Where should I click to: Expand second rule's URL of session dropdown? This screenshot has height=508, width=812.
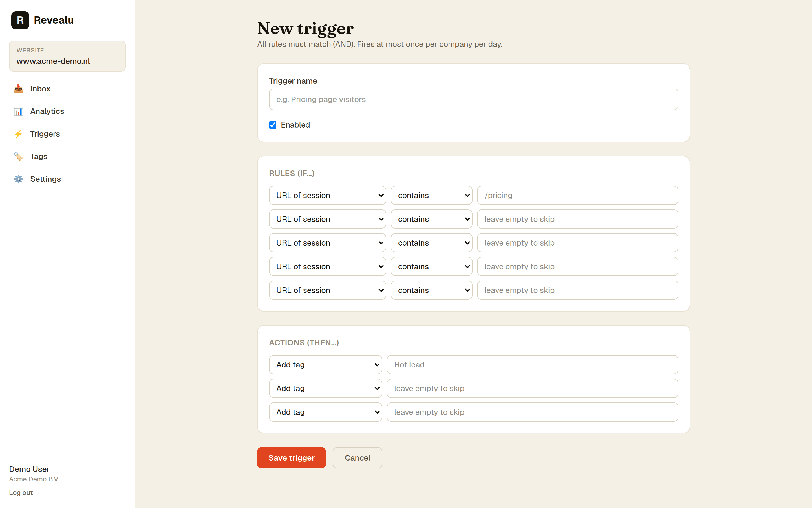328,219
